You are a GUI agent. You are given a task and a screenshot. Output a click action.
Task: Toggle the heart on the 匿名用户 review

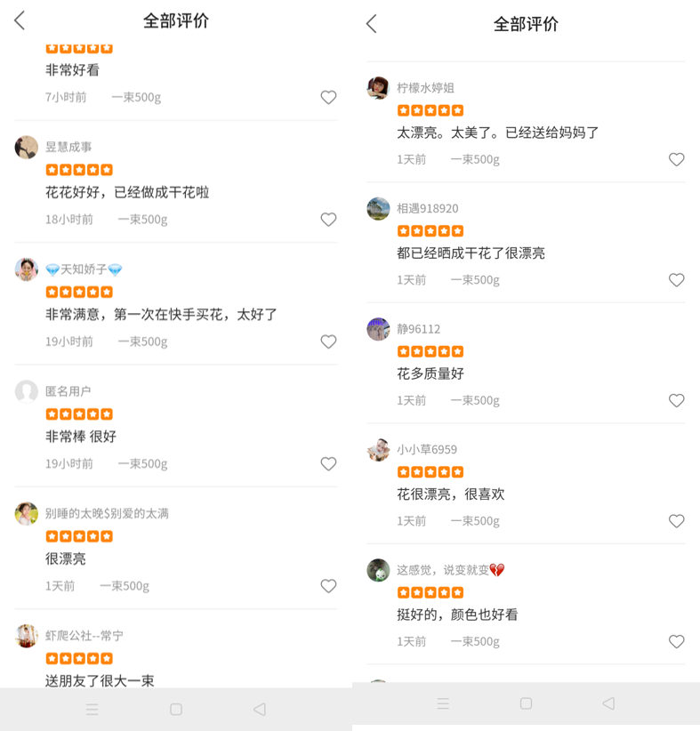point(328,463)
